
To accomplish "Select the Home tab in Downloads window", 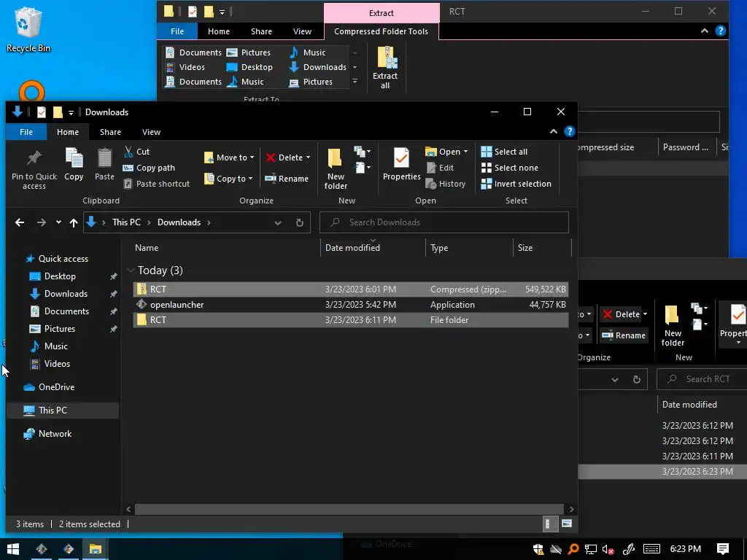I will (x=68, y=132).
